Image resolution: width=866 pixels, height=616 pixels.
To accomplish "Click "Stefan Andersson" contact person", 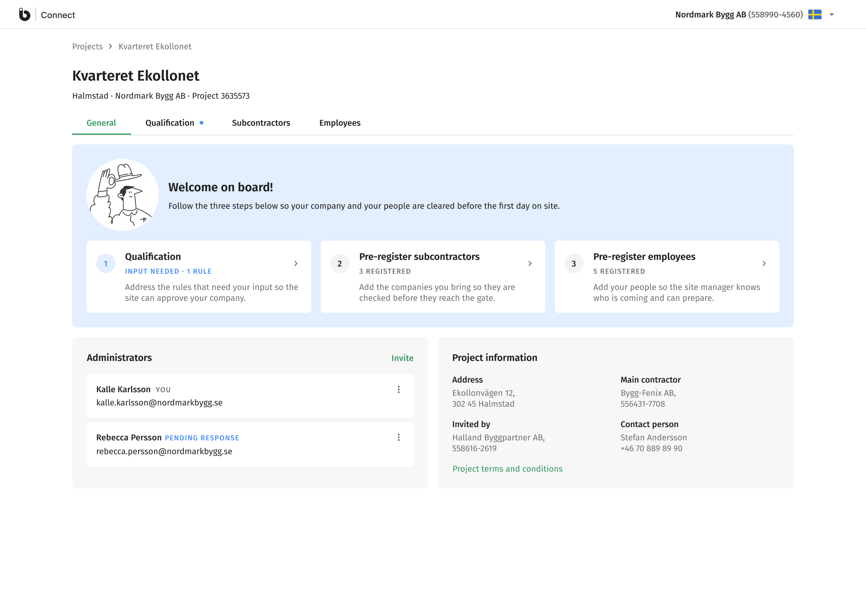I will click(654, 438).
